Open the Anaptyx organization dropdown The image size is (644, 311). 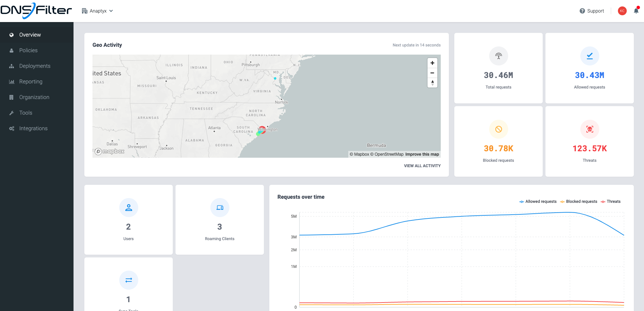[98, 11]
